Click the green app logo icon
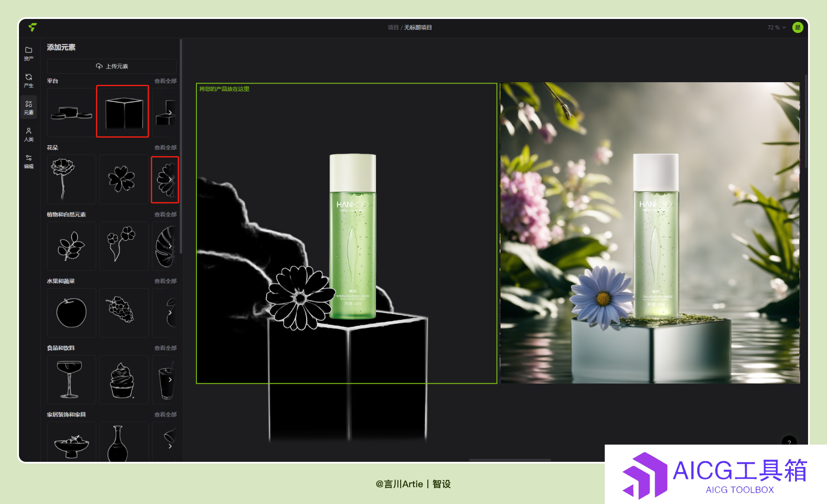 [x=32, y=27]
